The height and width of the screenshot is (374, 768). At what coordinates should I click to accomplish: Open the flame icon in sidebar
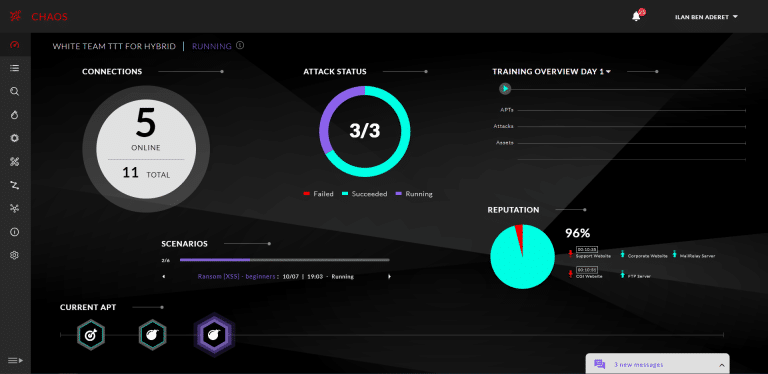pyautogui.click(x=14, y=115)
